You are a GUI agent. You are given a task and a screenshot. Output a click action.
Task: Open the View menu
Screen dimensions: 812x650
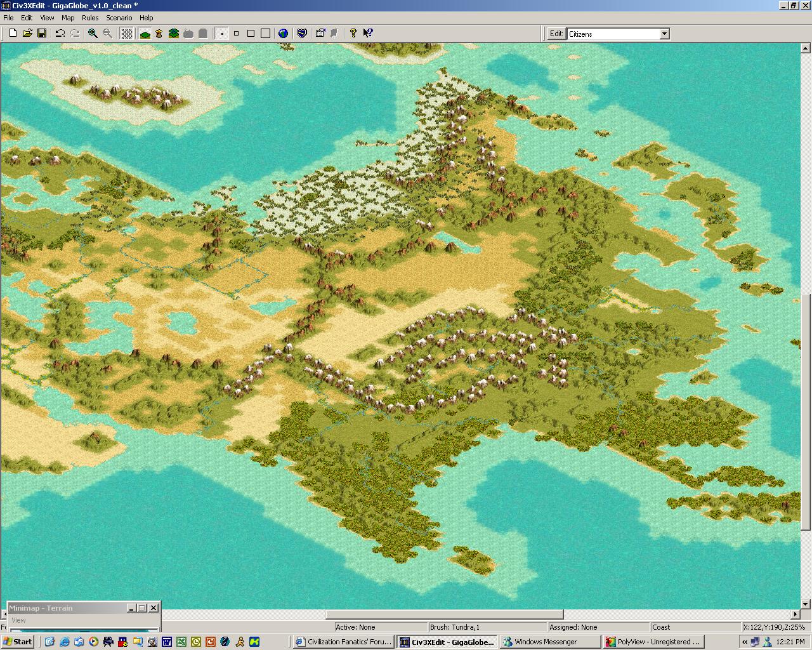[x=47, y=18]
